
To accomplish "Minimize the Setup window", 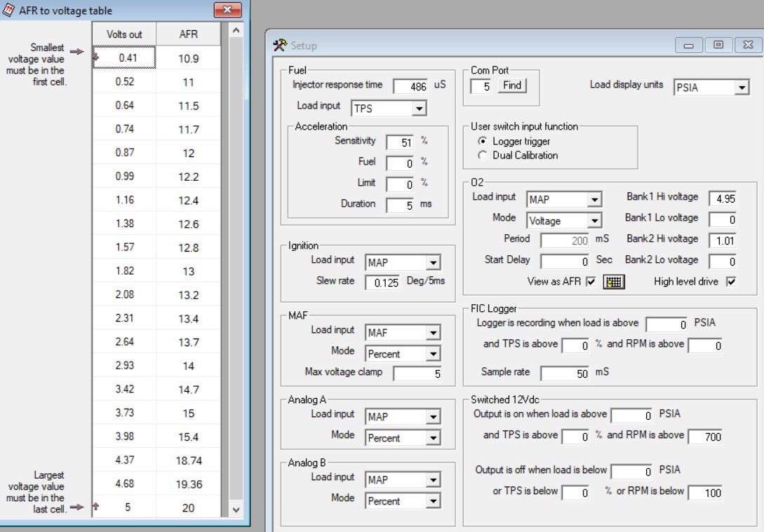I will tap(688, 45).
